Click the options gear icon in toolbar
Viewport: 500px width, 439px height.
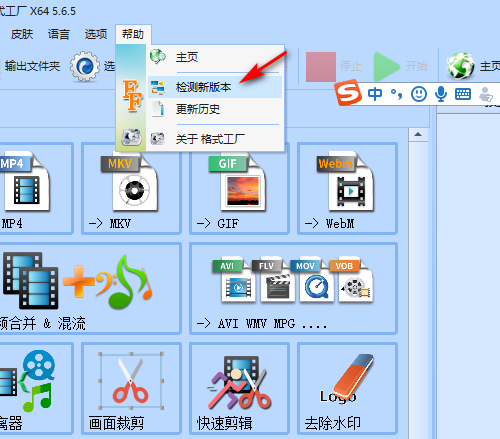coord(85,66)
